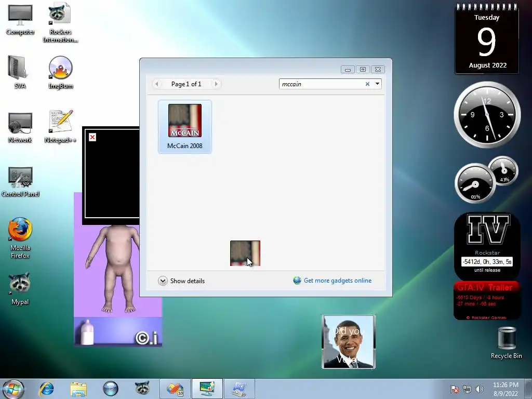
Task: Click the Obama Did you Vote gadget
Action: pyautogui.click(x=349, y=342)
